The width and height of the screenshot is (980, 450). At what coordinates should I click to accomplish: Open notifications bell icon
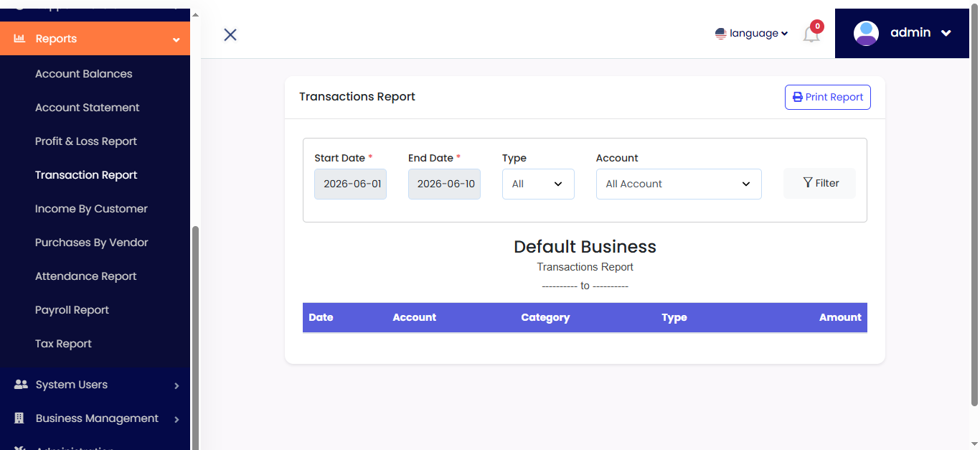pyautogui.click(x=811, y=34)
